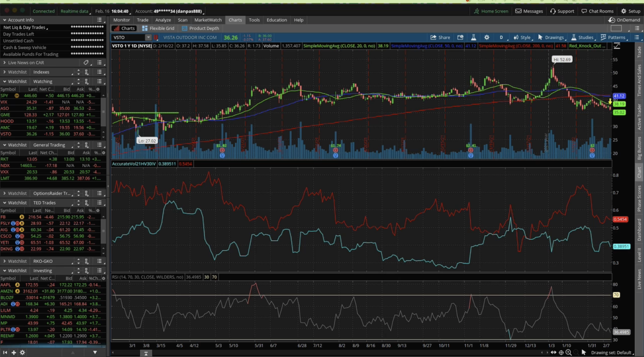Open the Times And Sales side panel
This screenshot has height=357, width=644.
click(639, 80)
